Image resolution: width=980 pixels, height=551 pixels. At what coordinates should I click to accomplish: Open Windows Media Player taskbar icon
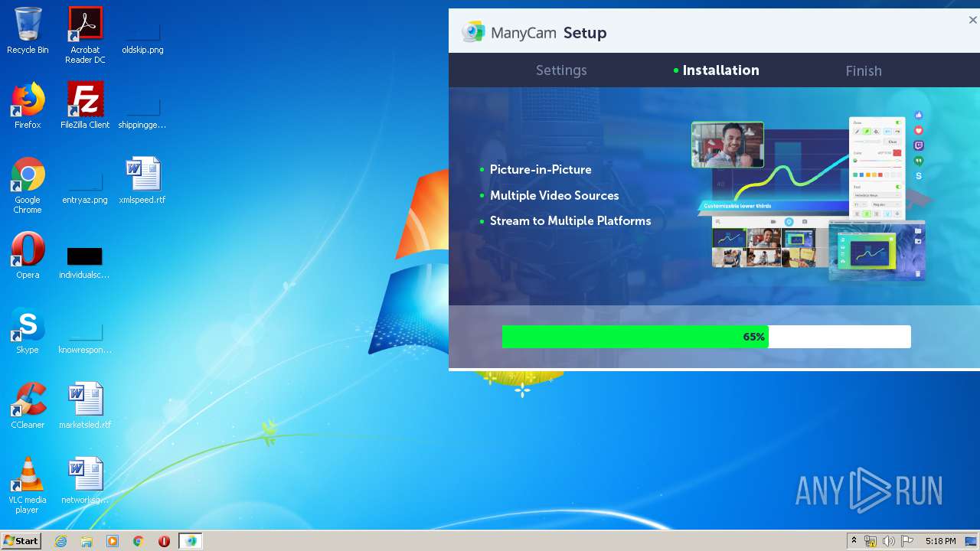pos(113,541)
